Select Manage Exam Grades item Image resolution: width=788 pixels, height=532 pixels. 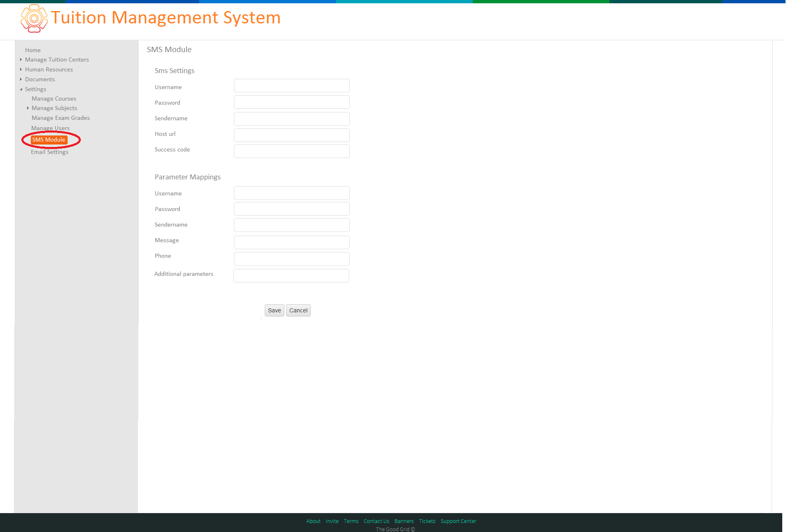(61, 118)
